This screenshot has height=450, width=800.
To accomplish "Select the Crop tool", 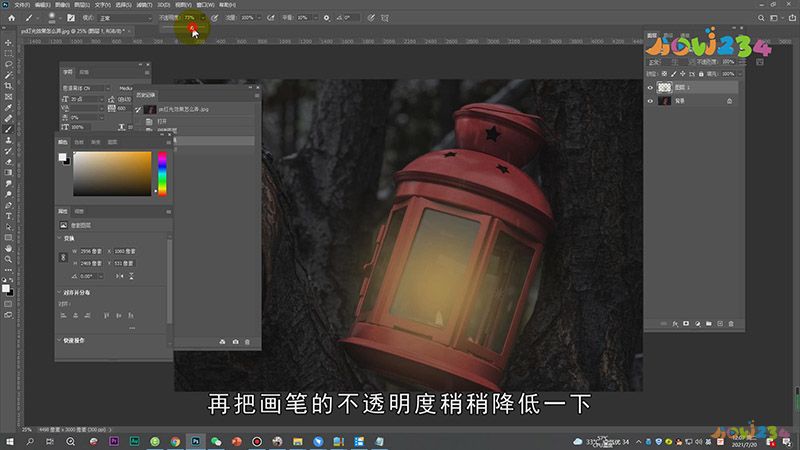I will point(8,86).
